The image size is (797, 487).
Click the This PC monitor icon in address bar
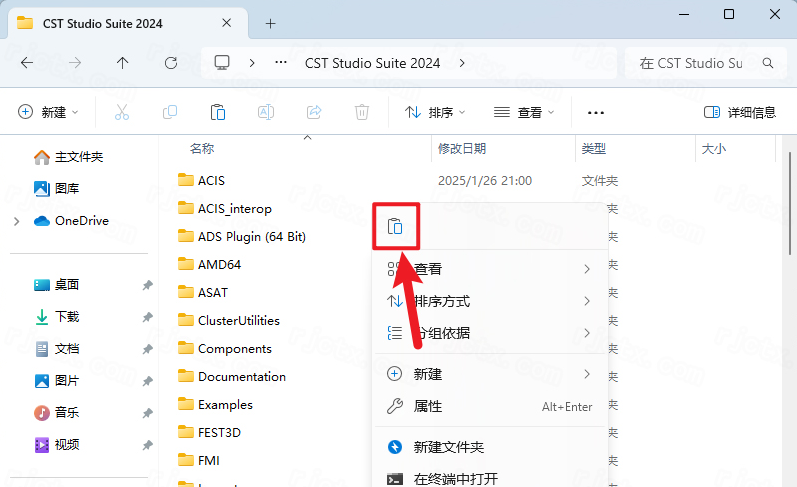click(222, 63)
